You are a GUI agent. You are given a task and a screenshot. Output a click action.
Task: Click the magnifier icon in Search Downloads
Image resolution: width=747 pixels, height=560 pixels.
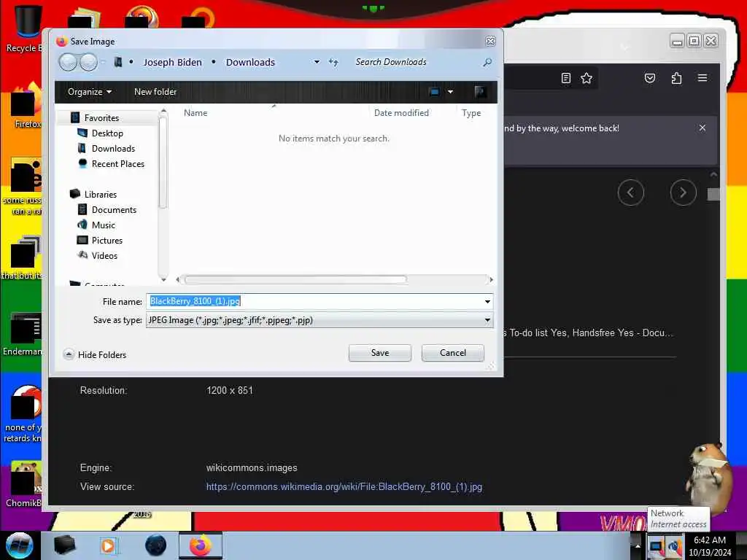click(487, 62)
